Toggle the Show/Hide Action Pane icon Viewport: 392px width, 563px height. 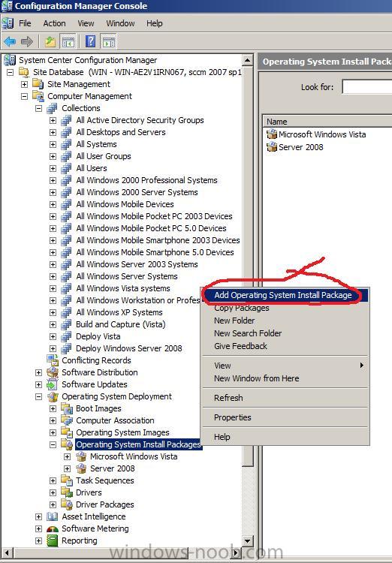(x=108, y=41)
